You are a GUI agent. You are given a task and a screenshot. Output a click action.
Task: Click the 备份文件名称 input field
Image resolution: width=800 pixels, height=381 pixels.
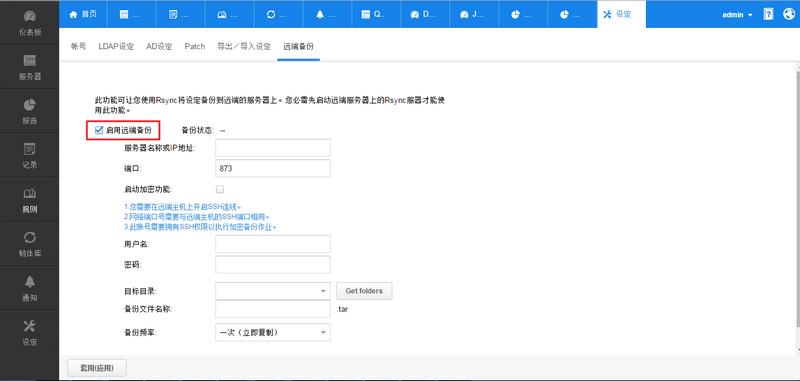273,309
